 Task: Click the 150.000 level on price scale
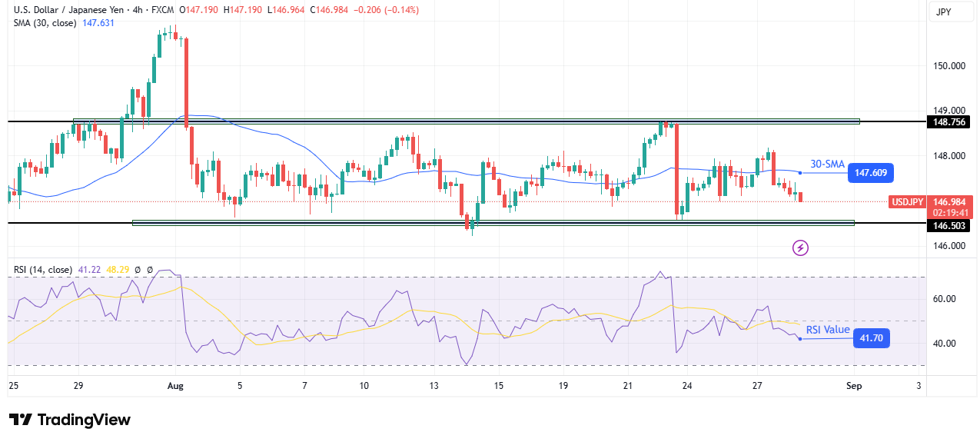click(x=948, y=65)
